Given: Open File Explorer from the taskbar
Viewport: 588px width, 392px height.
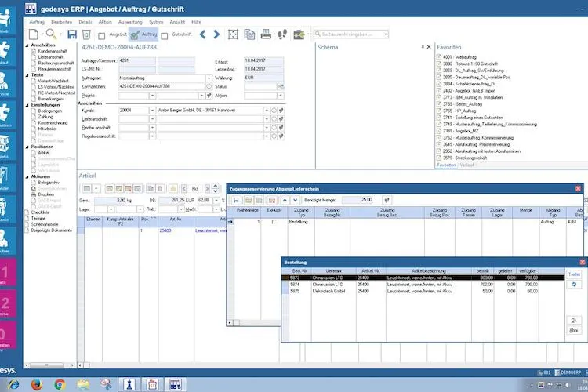Looking at the screenshot, I should pyautogui.click(x=83, y=384).
